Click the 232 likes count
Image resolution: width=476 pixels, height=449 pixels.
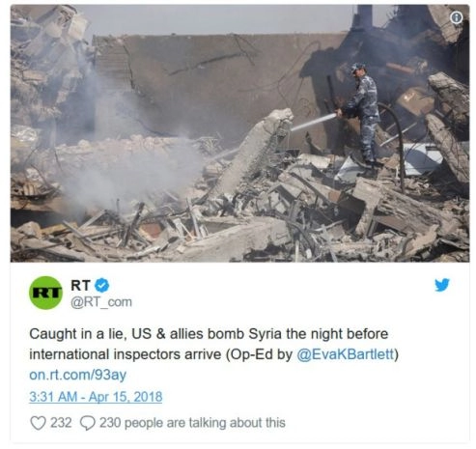61,423
